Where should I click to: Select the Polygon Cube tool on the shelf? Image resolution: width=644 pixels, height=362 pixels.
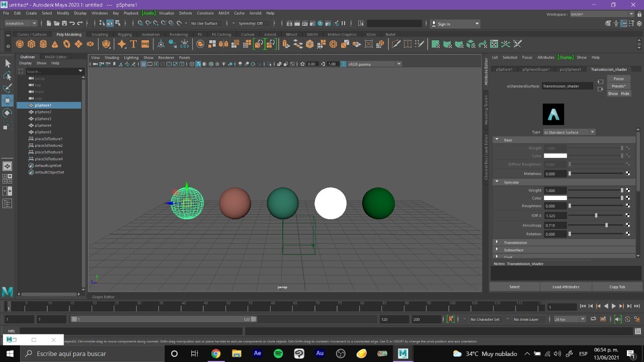[x=30, y=44]
